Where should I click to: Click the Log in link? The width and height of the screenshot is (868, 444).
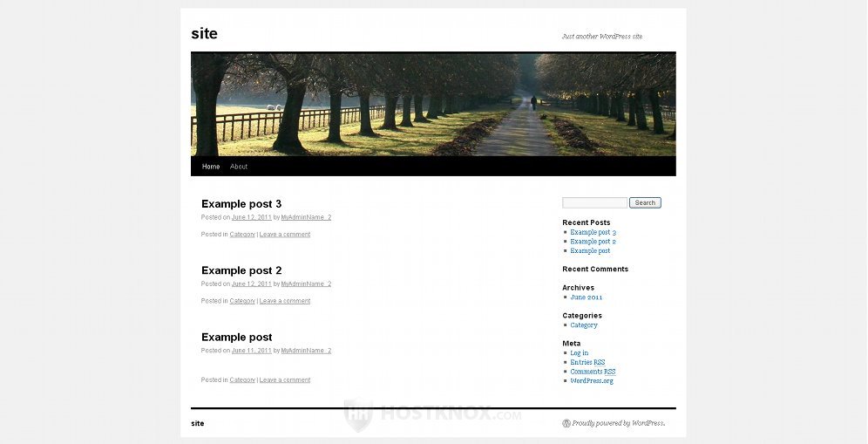[579, 352]
